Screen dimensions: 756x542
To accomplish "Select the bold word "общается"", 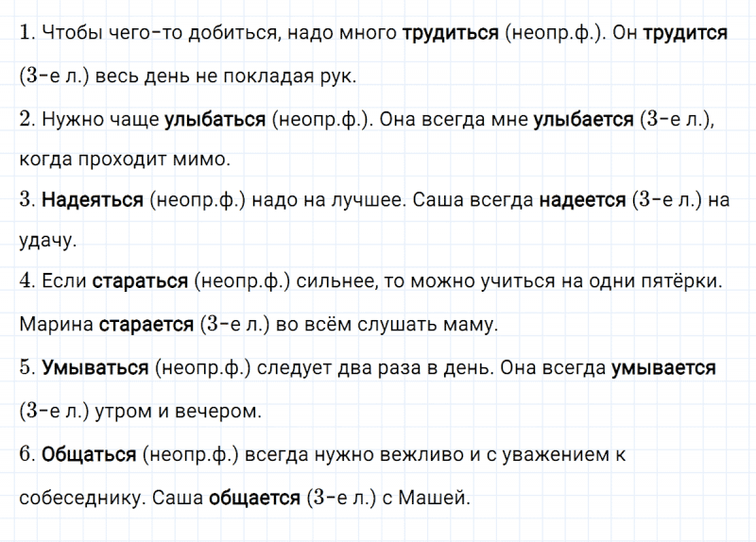I will pos(253,498).
